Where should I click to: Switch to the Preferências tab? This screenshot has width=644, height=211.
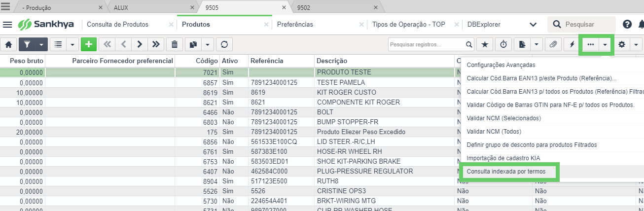click(x=295, y=24)
